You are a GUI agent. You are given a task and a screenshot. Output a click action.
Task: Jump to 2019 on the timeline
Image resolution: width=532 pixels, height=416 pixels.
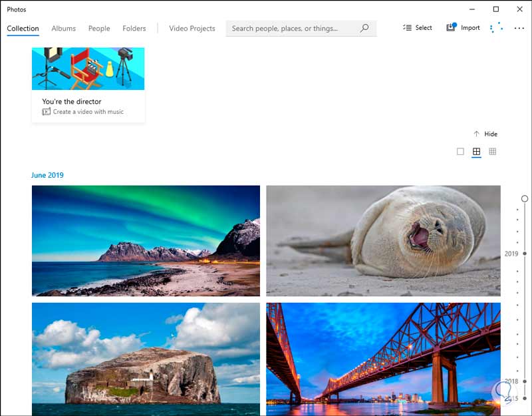click(511, 254)
